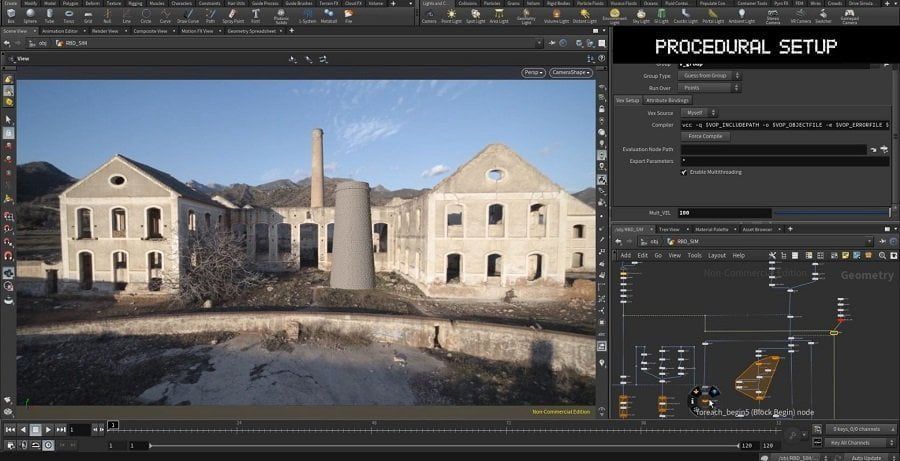The width and height of the screenshot is (900, 461).
Task: Create a Metaball from the shelf
Action: tap(329, 16)
